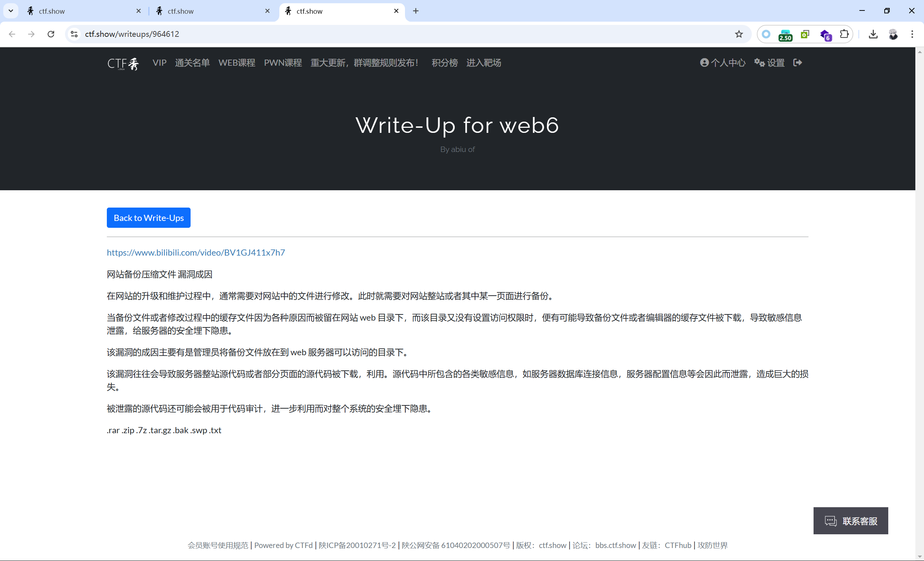
Task: Click the Back to Write-Ups button
Action: [x=148, y=217]
